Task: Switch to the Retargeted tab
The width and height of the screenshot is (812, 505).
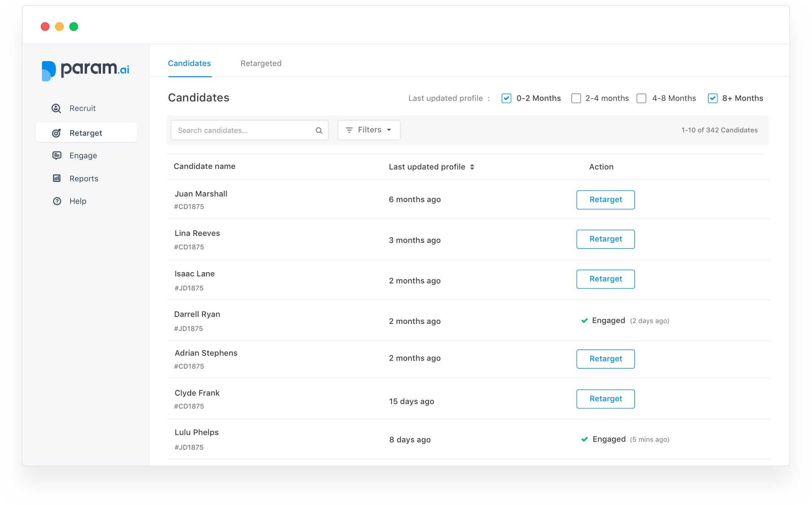Action: (x=261, y=63)
